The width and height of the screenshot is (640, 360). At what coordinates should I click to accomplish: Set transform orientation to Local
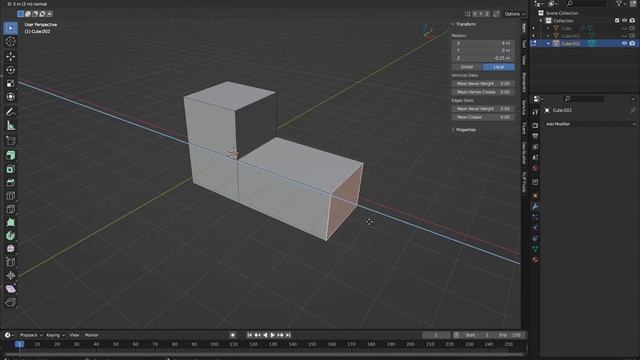(x=499, y=67)
